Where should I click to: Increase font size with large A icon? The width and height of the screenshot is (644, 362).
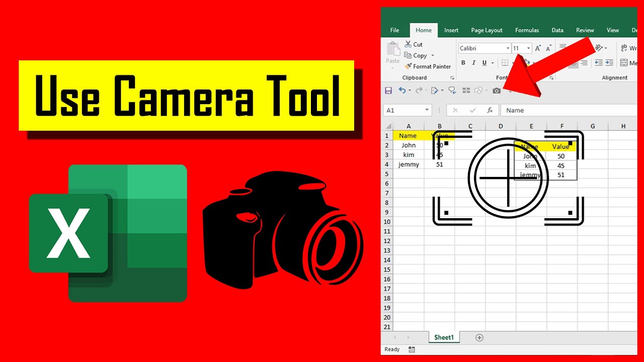point(538,48)
